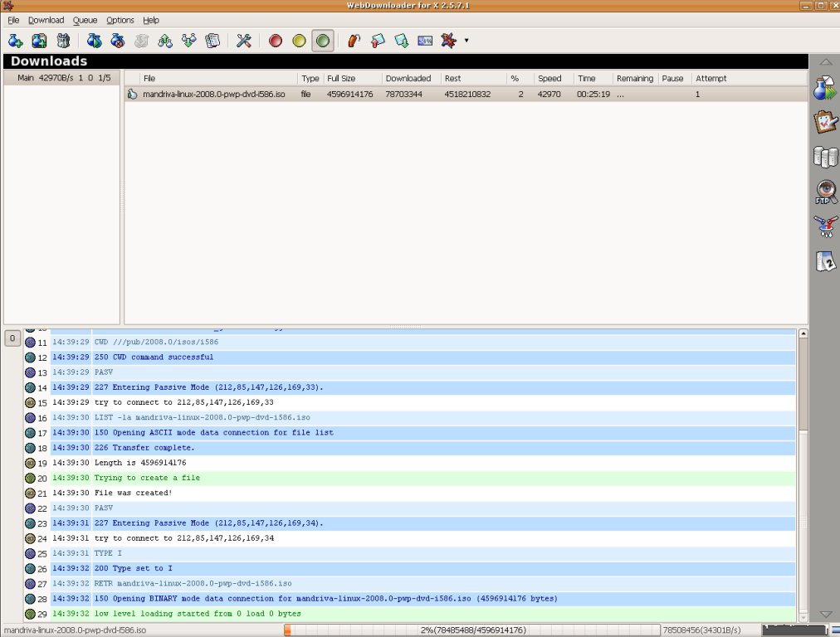Sort by the Rest column header
Image resolution: width=840 pixels, height=637 pixels.
coord(474,78)
